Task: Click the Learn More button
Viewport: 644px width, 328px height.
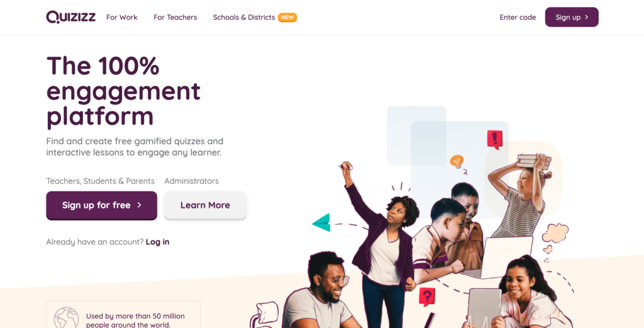Action: click(x=205, y=205)
